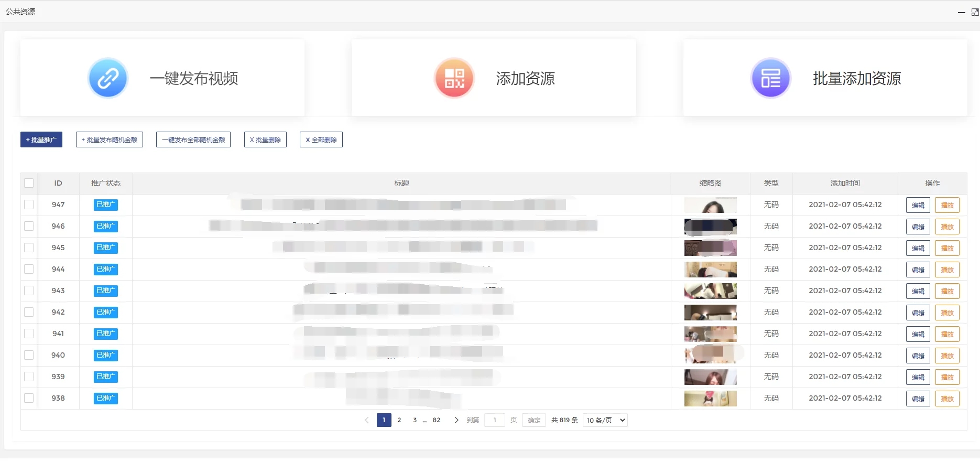This screenshot has width=980, height=462.
Task: Click the blue link icon for one-key video publishing
Action: [x=108, y=78]
